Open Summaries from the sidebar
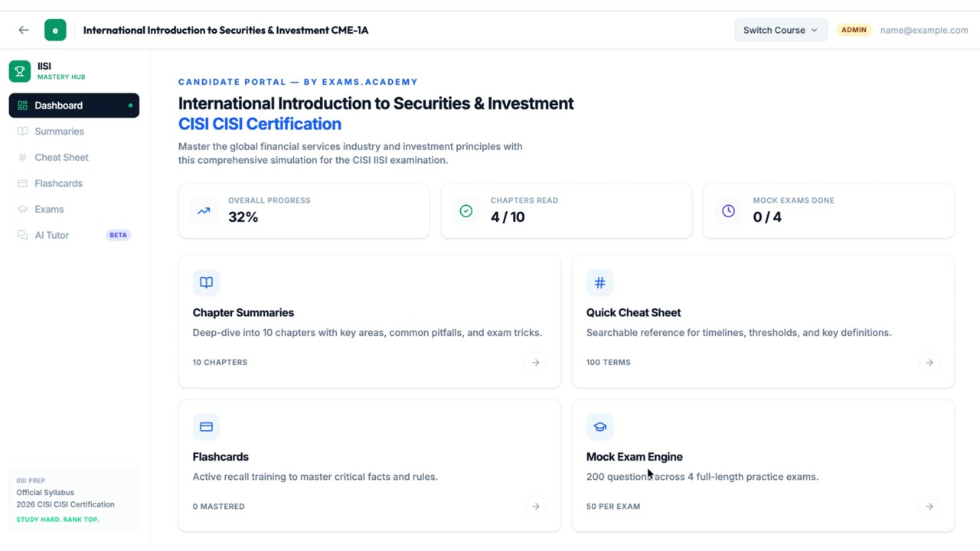The width and height of the screenshot is (980, 551). 74,132
